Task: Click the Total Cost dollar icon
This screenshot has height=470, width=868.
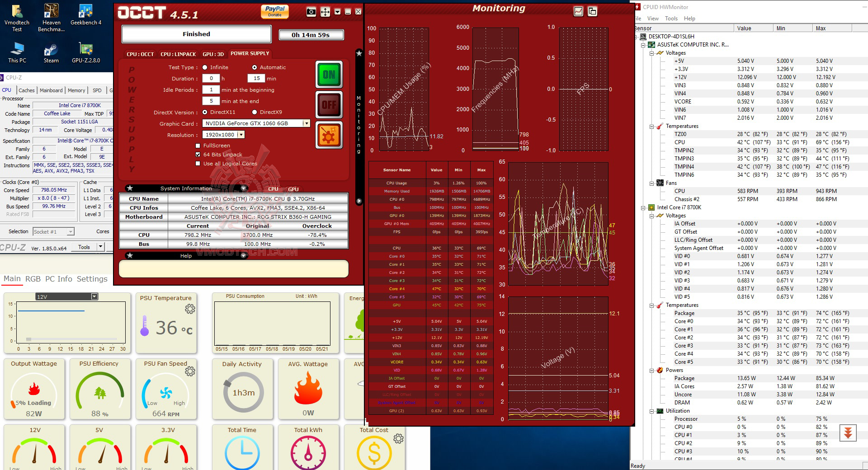Action: (374, 453)
